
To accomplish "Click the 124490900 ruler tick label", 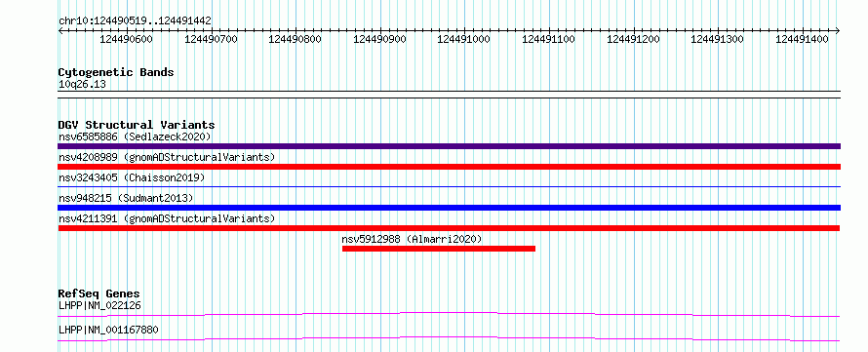I will click(x=379, y=39).
